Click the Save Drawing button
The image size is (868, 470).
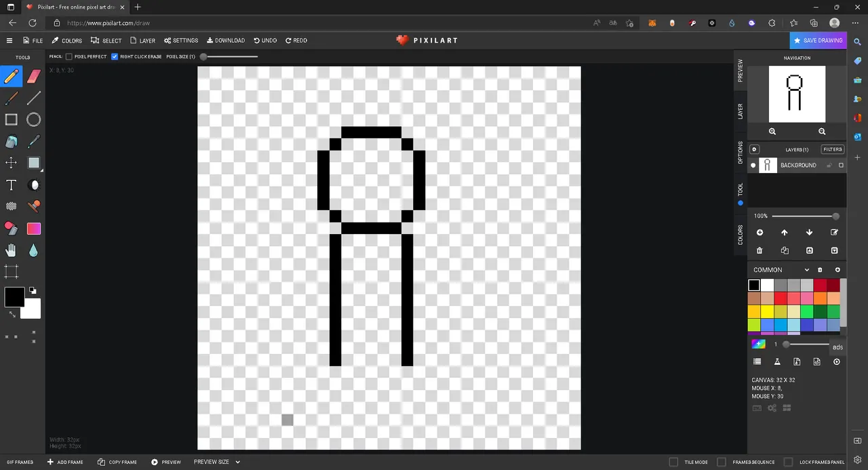tap(818, 41)
